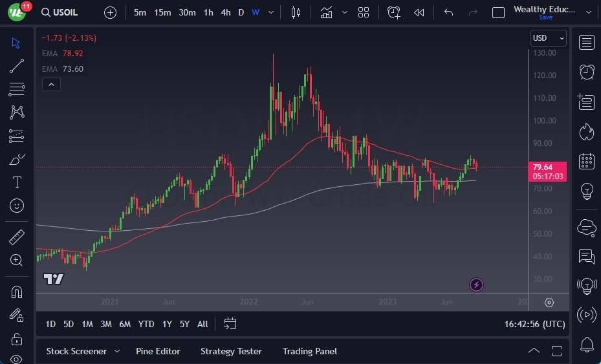Collapse the indicator legend chevron
This screenshot has width=601, height=364.
coord(50,84)
